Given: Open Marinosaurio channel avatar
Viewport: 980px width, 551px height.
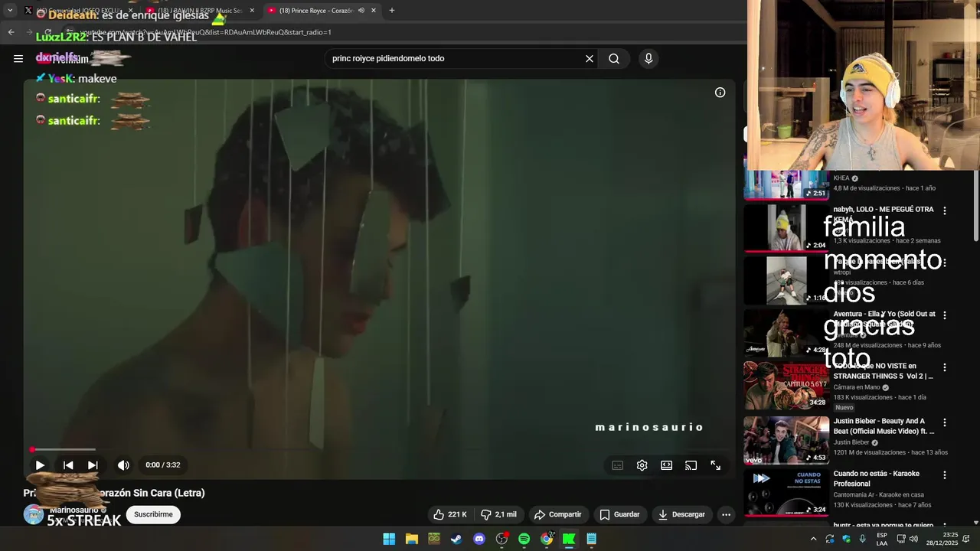Looking at the screenshot, I should tap(34, 514).
